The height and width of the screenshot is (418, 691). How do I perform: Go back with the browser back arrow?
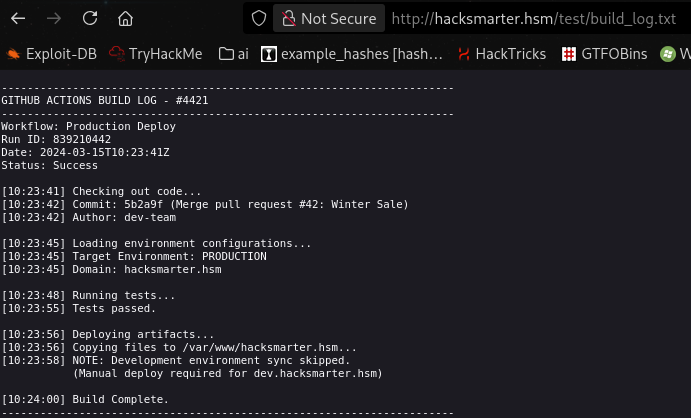coord(18,18)
